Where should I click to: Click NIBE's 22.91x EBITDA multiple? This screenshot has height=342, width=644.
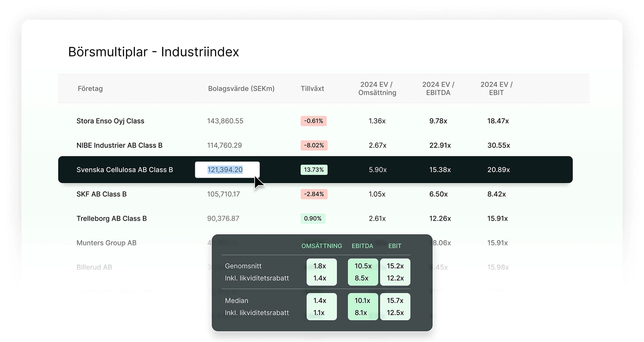pyautogui.click(x=440, y=145)
